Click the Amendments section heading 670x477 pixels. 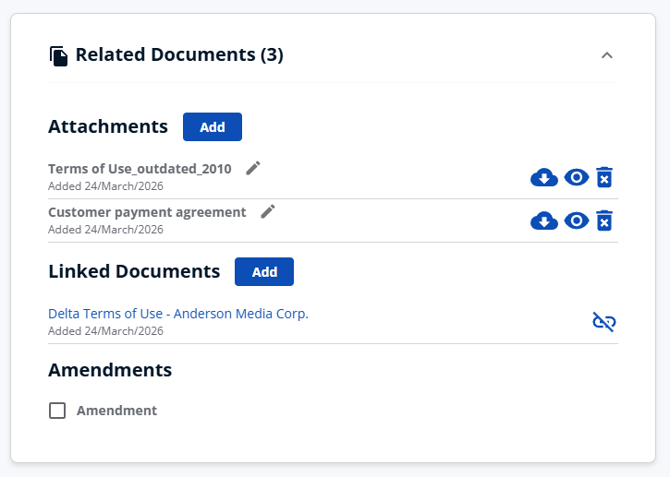[x=110, y=370]
